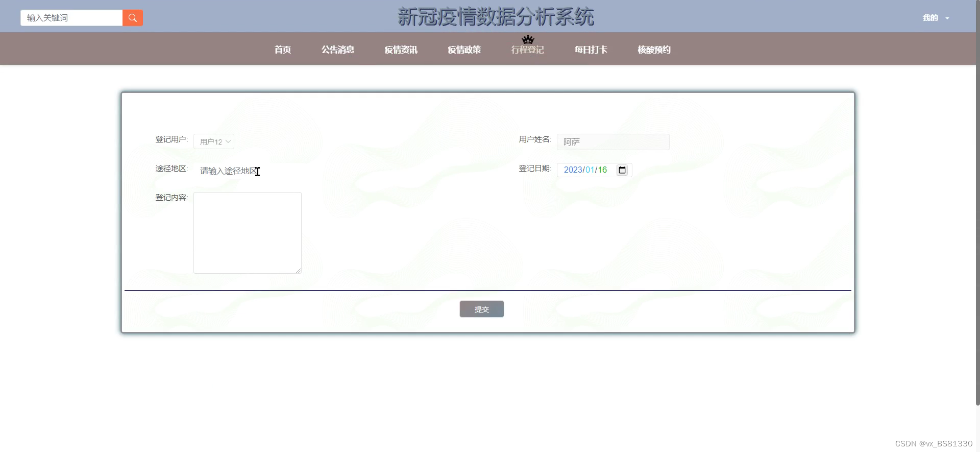Focus the 登记内容 text area
The height and width of the screenshot is (452, 980).
[248, 233]
